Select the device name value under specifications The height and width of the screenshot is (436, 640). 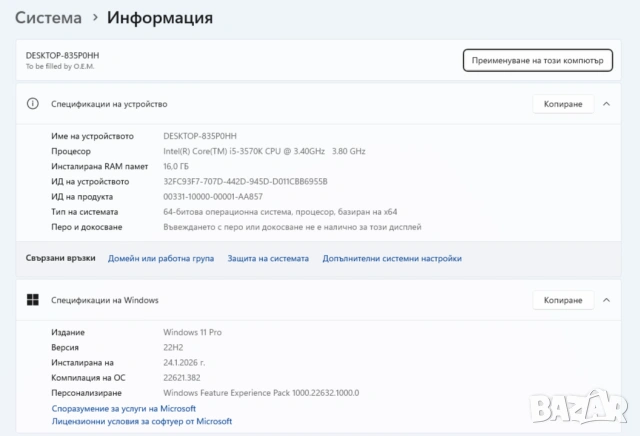click(200, 136)
